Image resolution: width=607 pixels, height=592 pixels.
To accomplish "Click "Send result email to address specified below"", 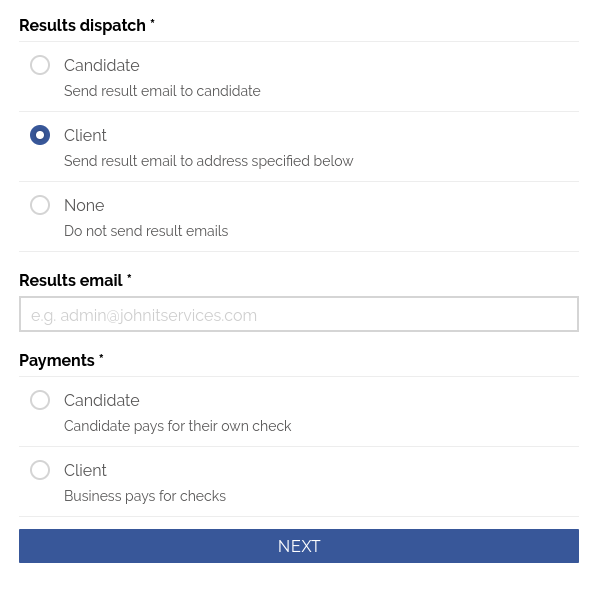I will coord(208,161).
